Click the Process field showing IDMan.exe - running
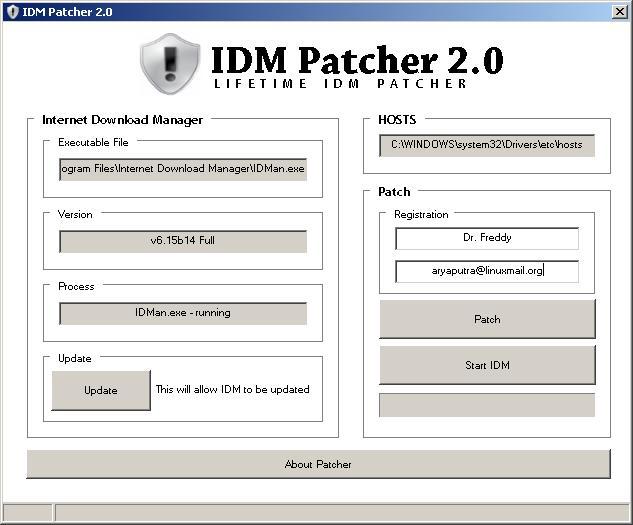633x525 pixels. point(183,313)
